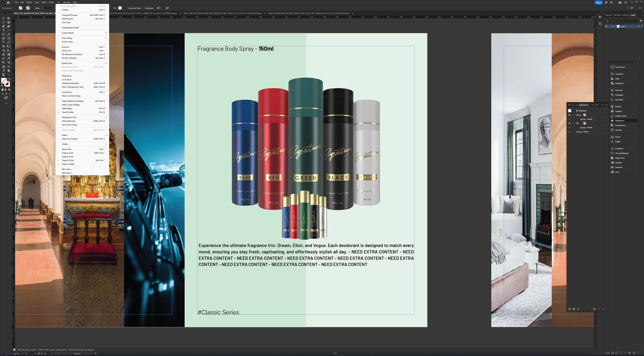Viewport: 644px width, 356px height.
Task: Uncheck Smart Guides in View menu
Action: [68, 112]
